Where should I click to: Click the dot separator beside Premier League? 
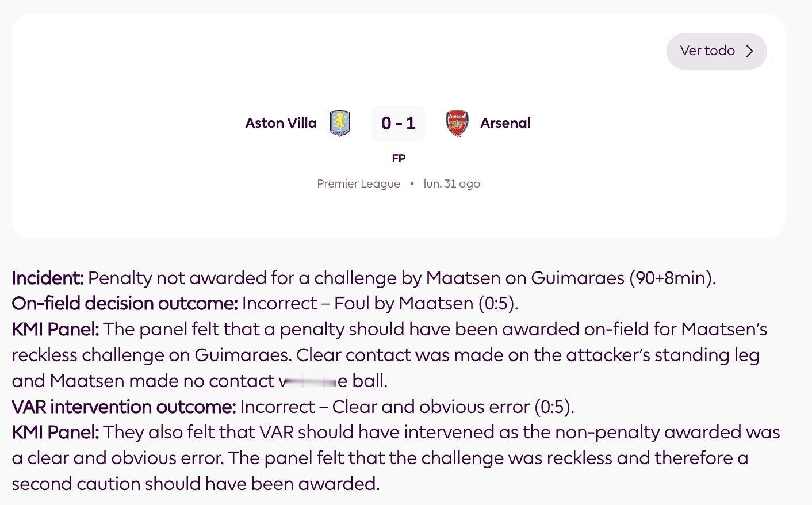(x=412, y=184)
